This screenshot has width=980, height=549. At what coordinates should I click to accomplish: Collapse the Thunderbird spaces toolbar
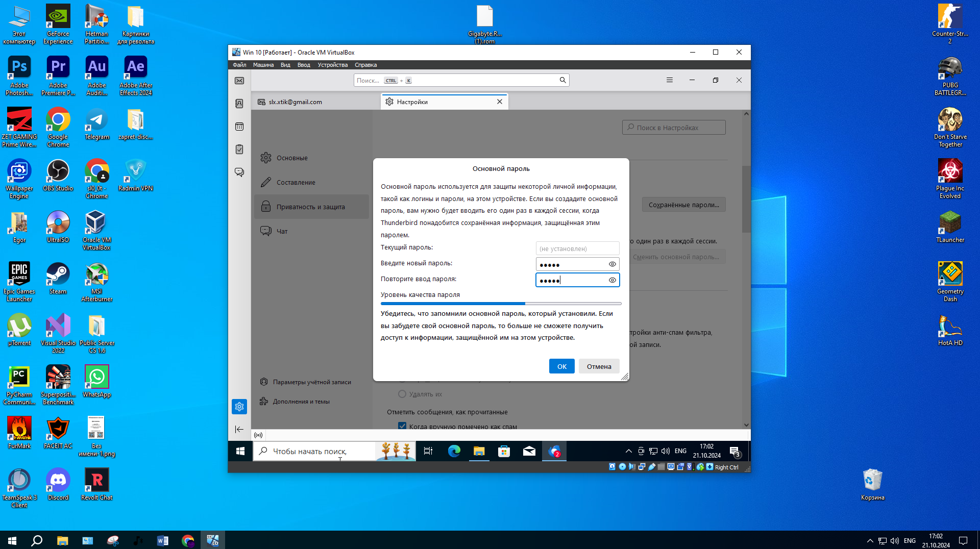[239, 429]
